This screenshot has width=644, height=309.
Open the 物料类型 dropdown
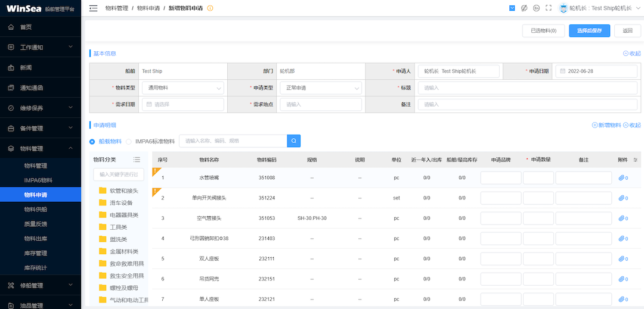(183, 88)
